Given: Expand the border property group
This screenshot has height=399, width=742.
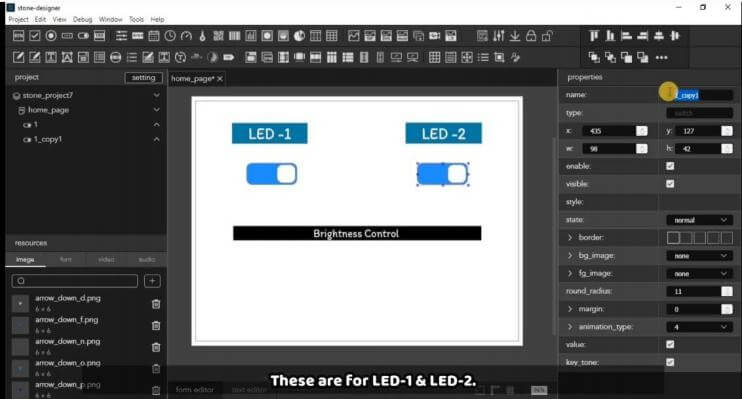Looking at the screenshot, I should pyautogui.click(x=570, y=238).
